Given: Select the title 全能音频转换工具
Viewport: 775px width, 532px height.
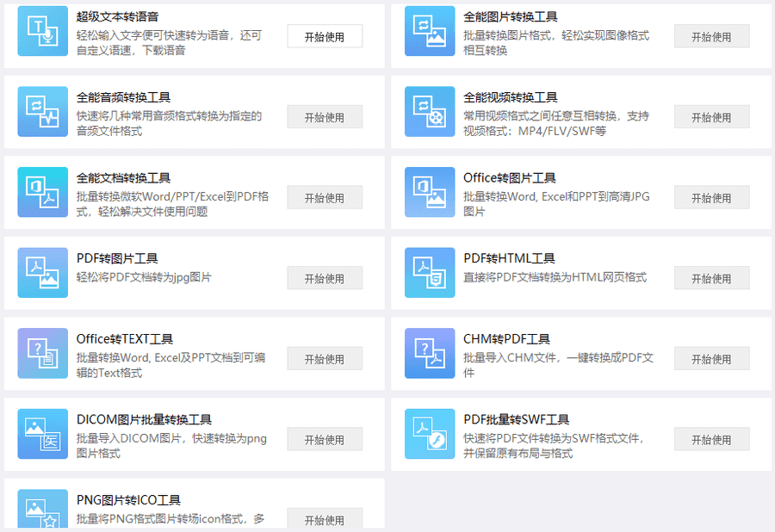Looking at the screenshot, I should pyautogui.click(x=123, y=97).
